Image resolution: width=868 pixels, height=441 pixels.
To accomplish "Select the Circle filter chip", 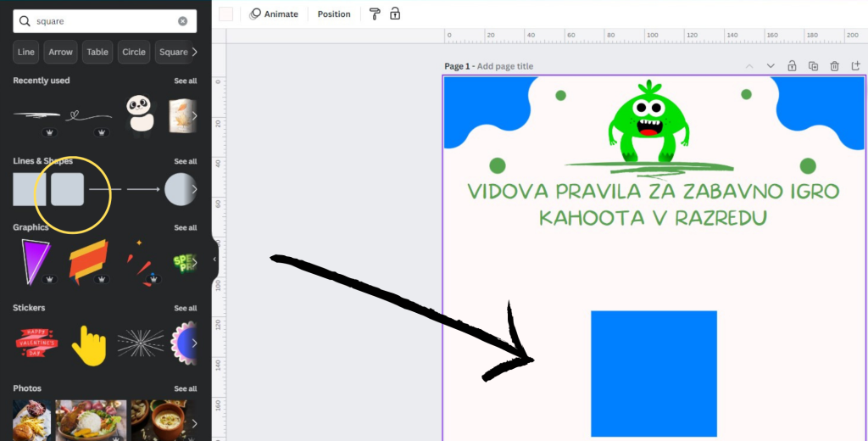I will click(x=134, y=52).
